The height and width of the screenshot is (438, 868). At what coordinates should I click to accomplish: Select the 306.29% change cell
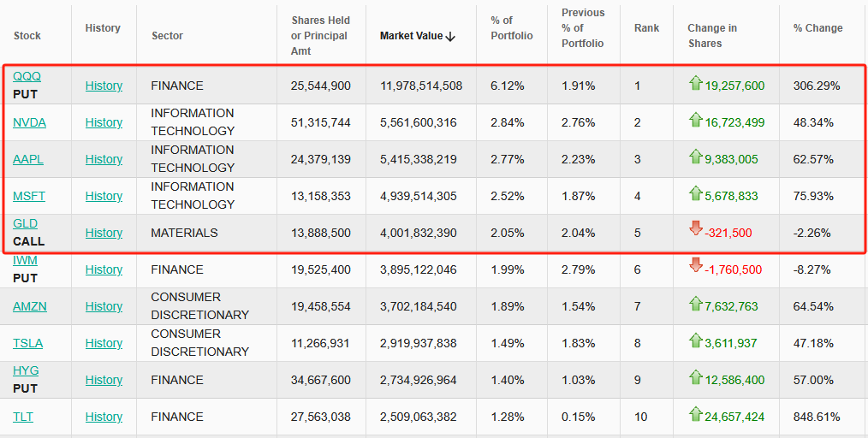point(817,86)
